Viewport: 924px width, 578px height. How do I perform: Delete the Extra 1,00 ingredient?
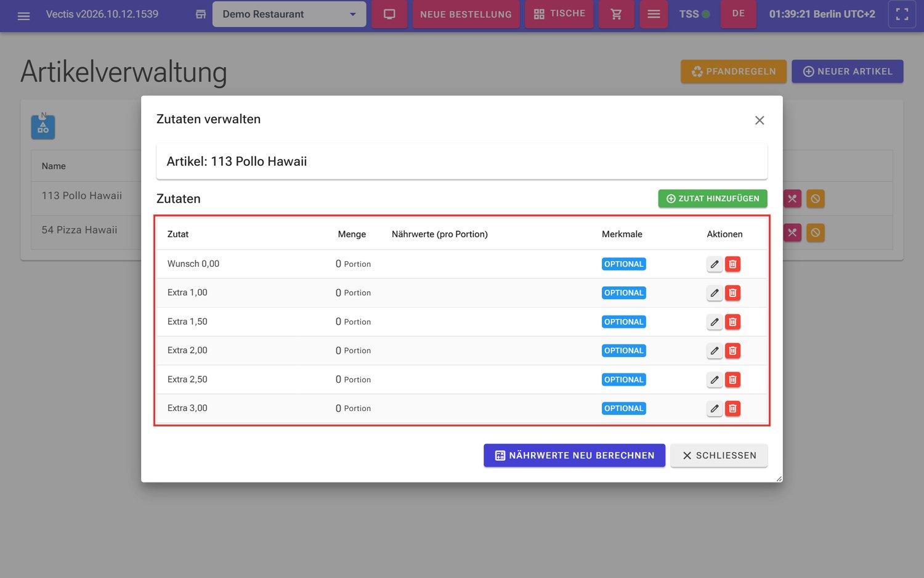pyautogui.click(x=732, y=293)
